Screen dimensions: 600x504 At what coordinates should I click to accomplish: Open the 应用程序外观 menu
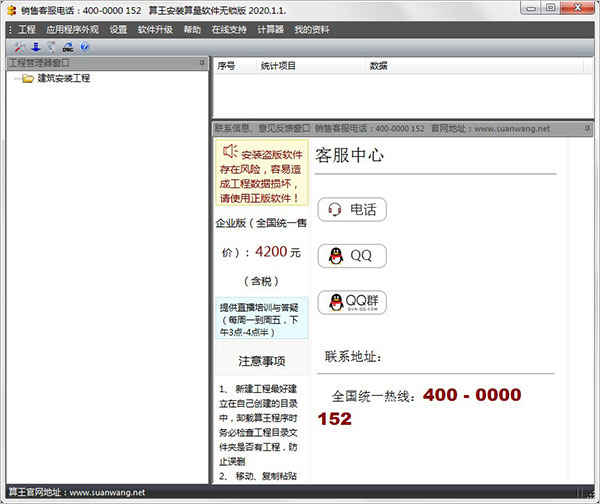[71, 30]
